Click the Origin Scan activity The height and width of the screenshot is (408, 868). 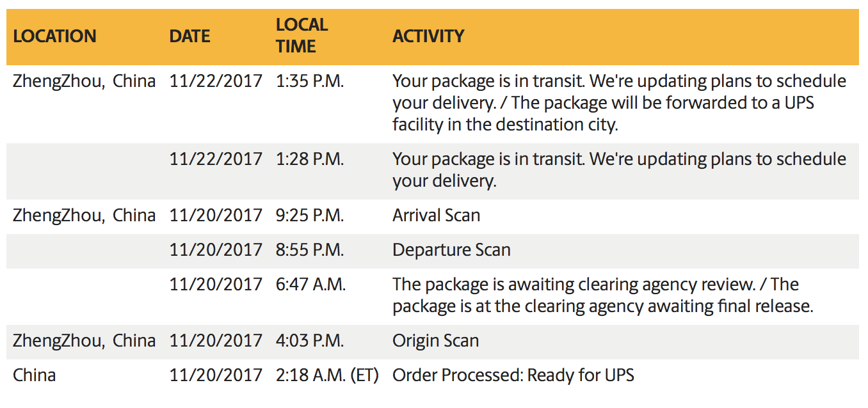pyautogui.click(x=436, y=341)
